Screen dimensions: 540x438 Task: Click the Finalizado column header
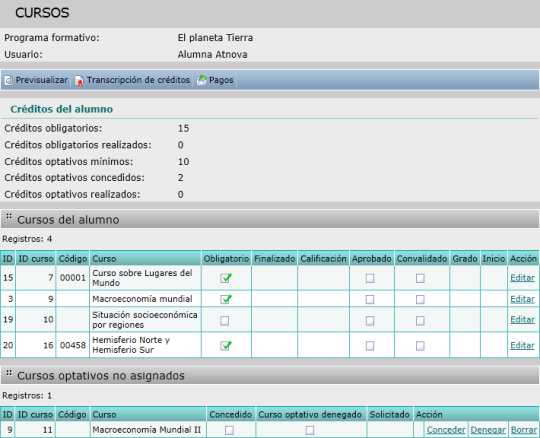pyautogui.click(x=274, y=258)
